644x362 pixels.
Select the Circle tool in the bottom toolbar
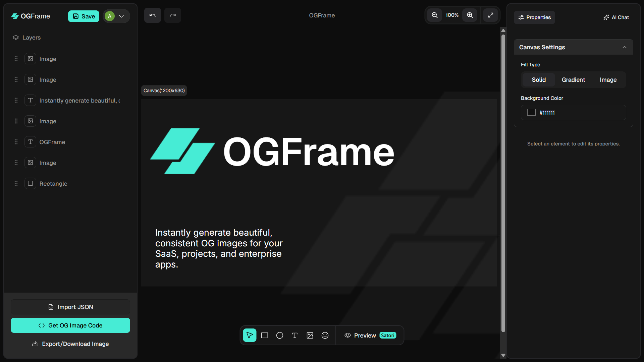[280, 335]
